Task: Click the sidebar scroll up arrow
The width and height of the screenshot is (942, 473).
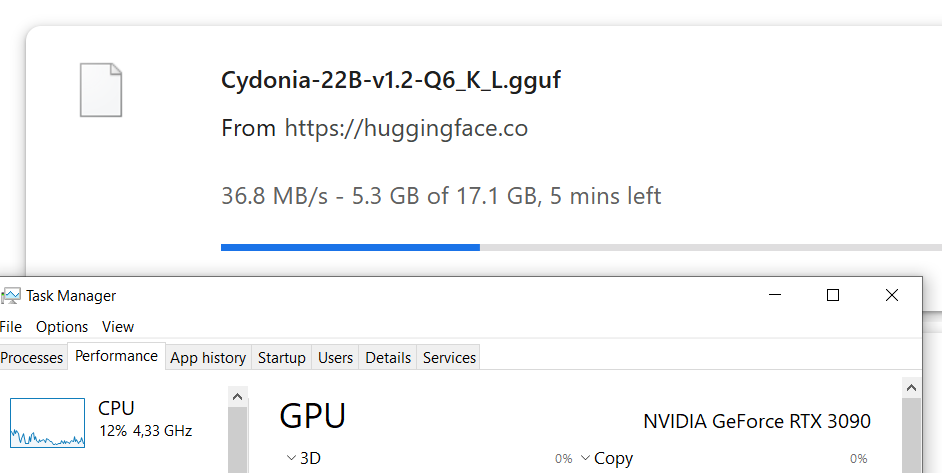Action: tap(237, 397)
